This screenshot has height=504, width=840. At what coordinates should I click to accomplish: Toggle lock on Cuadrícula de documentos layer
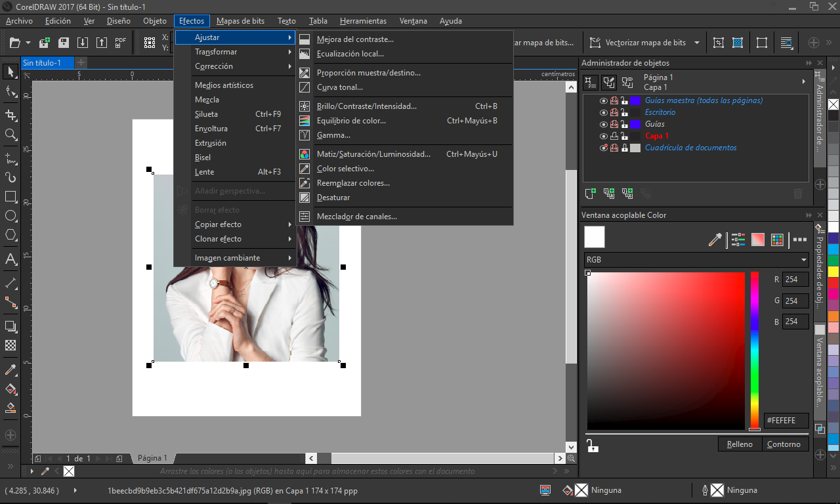[x=624, y=148]
